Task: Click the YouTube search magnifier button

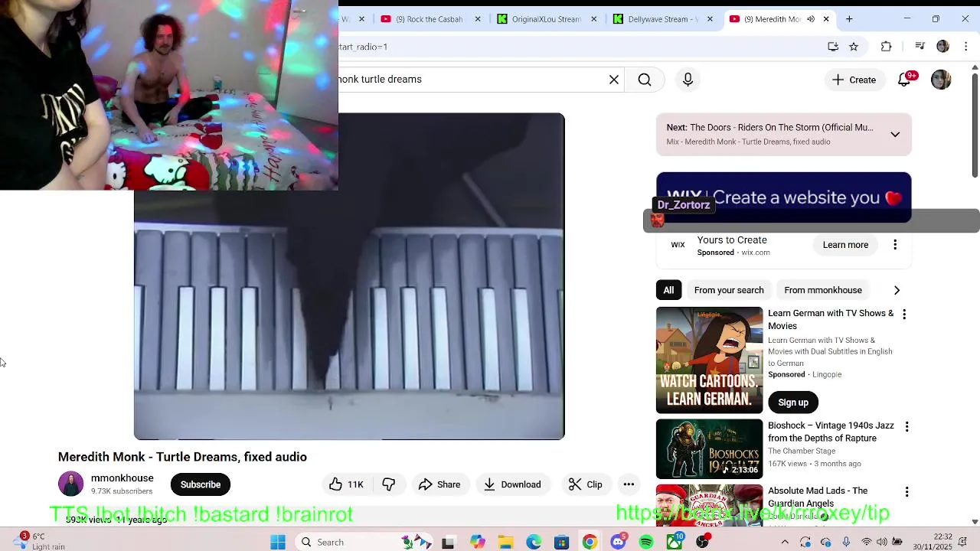Action: tap(645, 80)
